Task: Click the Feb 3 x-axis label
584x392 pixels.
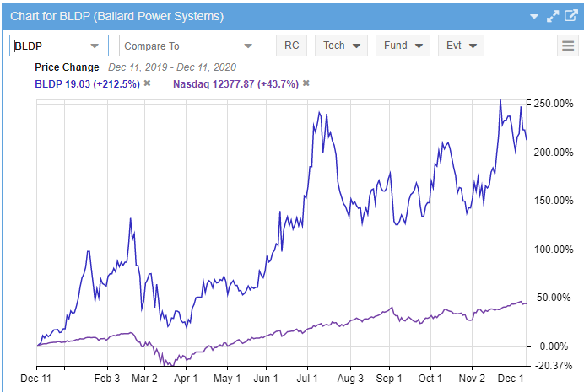Action: coord(107,379)
